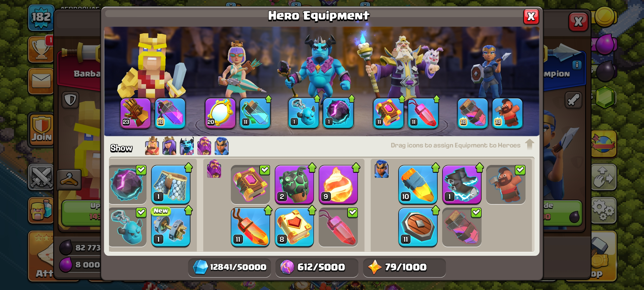Click the Glowy Ore 612/5000 counter
644x290 pixels.
pyautogui.click(x=317, y=267)
